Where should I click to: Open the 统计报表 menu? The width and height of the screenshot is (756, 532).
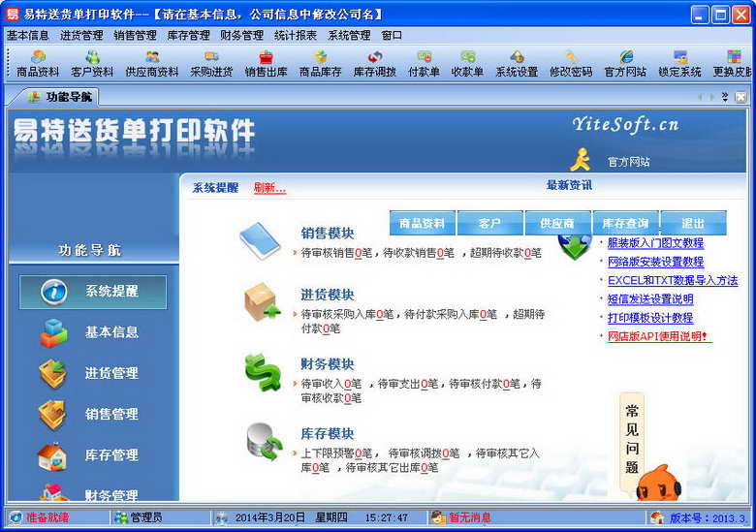[x=296, y=35]
